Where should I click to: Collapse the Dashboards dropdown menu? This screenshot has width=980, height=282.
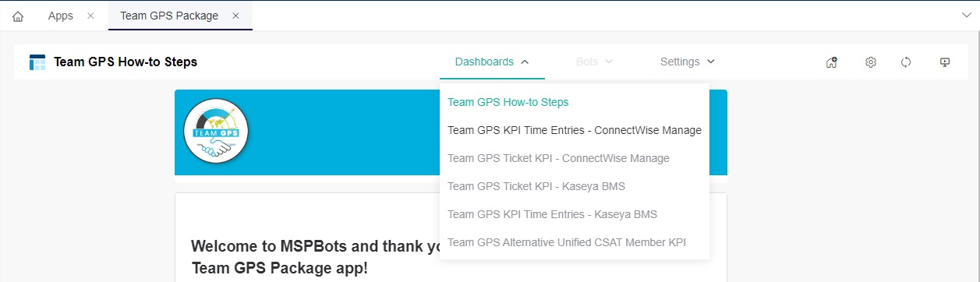[492, 62]
